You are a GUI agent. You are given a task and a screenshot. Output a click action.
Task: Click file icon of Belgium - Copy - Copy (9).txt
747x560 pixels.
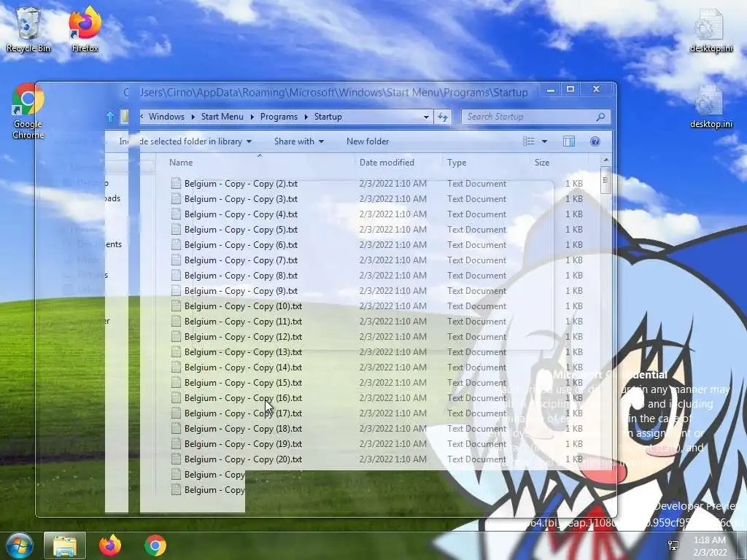[177, 290]
